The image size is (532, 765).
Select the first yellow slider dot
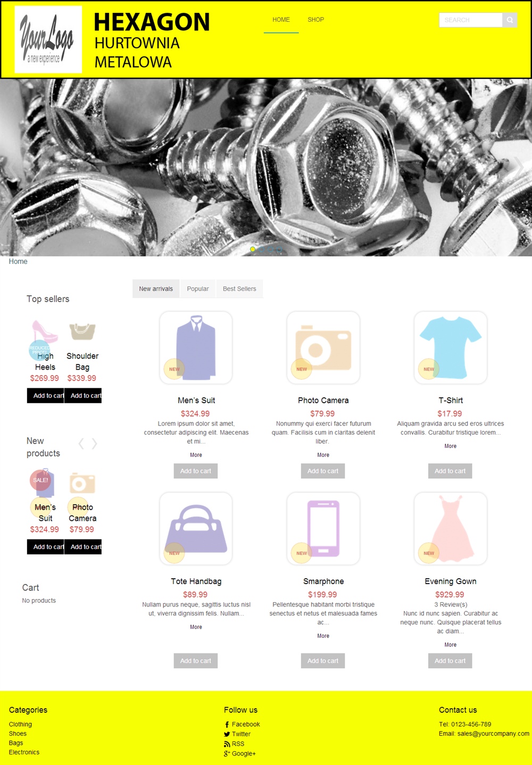point(253,249)
